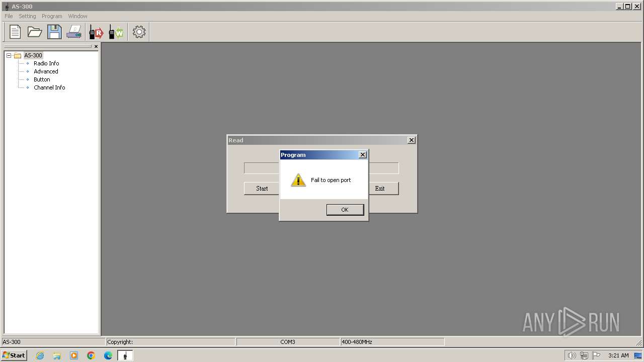
Task: Open file with the folder toolbar icon
Action: point(35,32)
